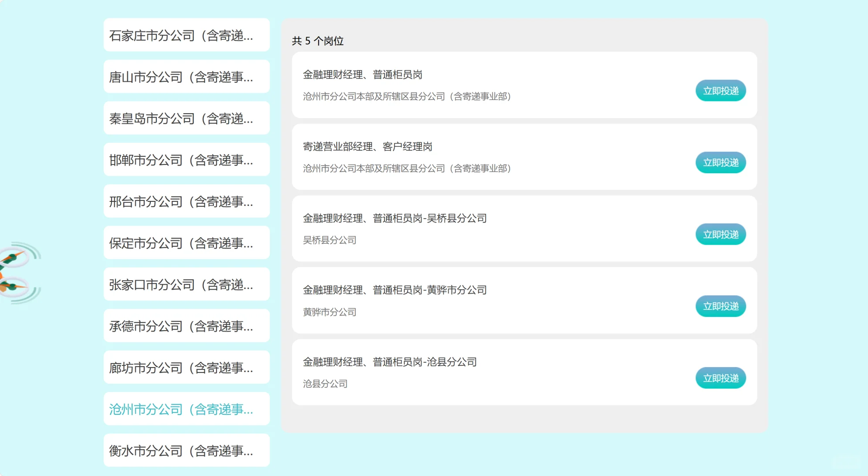This screenshot has height=476, width=868.
Task: Open the 寄递营业部经理、客户经理岗 job details
Action: (x=368, y=146)
